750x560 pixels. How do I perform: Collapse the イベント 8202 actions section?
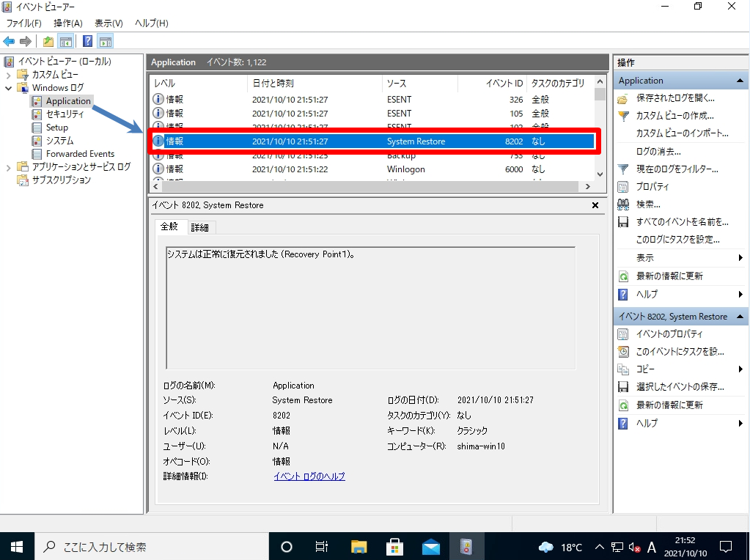pos(740,317)
